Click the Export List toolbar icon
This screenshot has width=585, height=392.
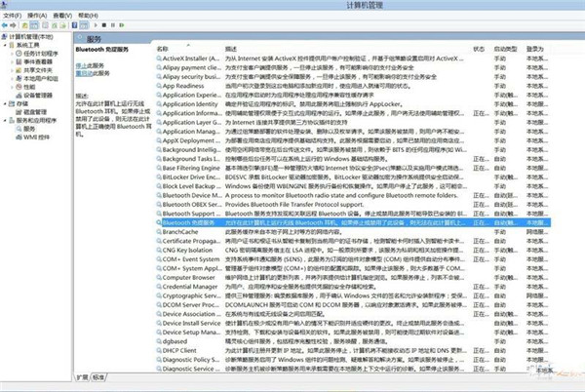[x=63, y=25]
